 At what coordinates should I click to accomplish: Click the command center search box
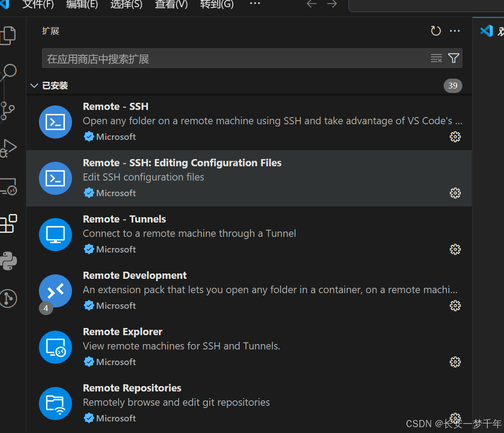click(426, 5)
